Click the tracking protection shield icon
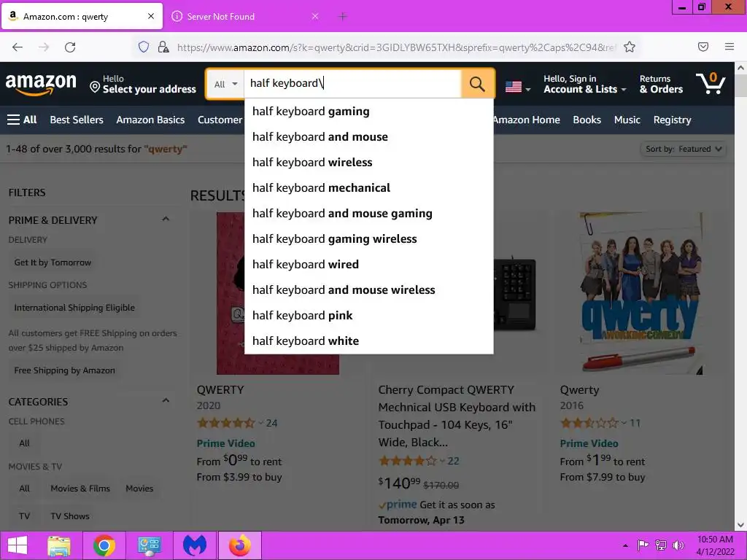This screenshot has width=747, height=560. 144,47
